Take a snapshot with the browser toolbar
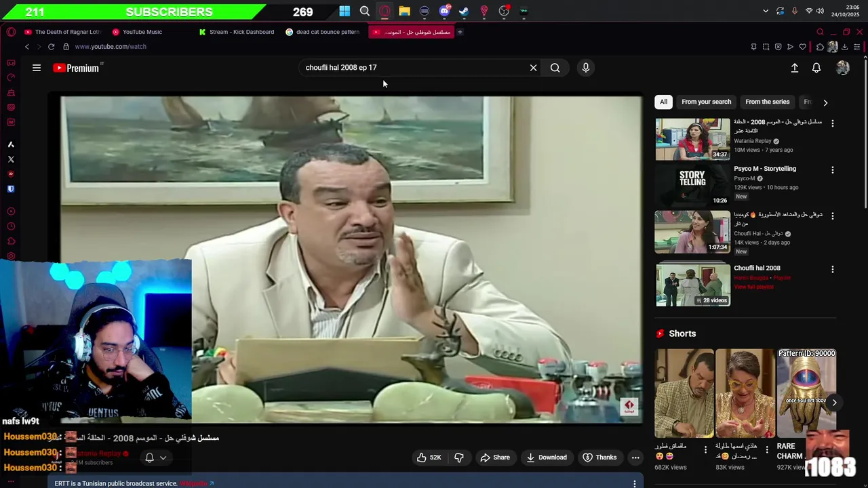Viewport: 868px width, 488px height. coord(766,47)
